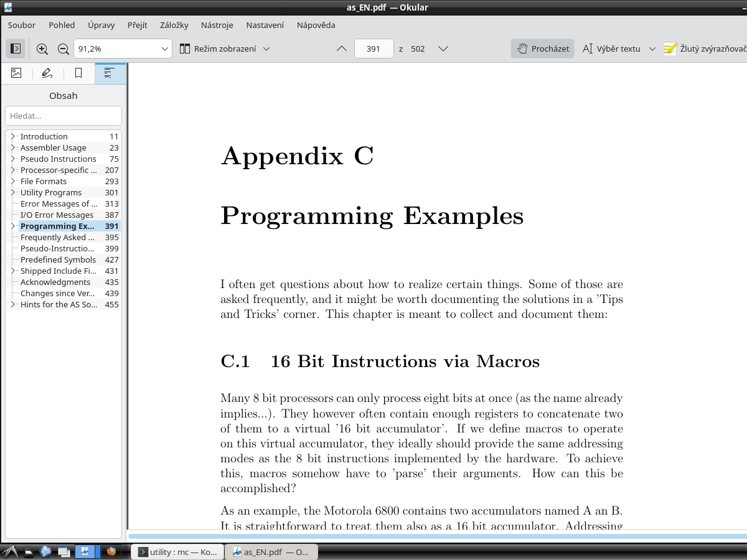Switch sidebar to annotations pen panel
747x560 pixels.
(x=47, y=73)
